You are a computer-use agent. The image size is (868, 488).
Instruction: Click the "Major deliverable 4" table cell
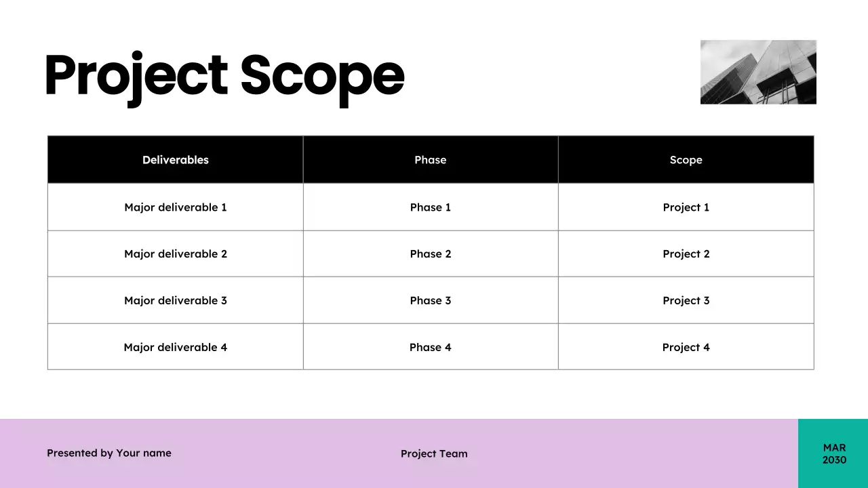tap(176, 347)
